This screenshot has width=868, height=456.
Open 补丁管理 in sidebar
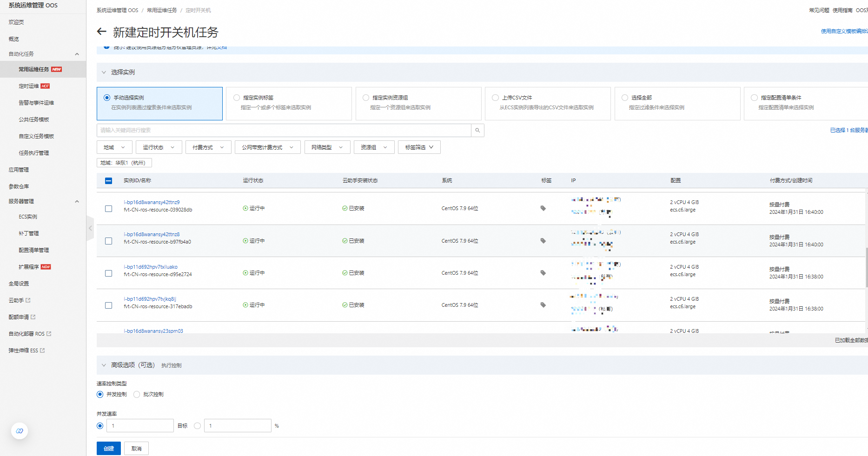[x=29, y=233]
